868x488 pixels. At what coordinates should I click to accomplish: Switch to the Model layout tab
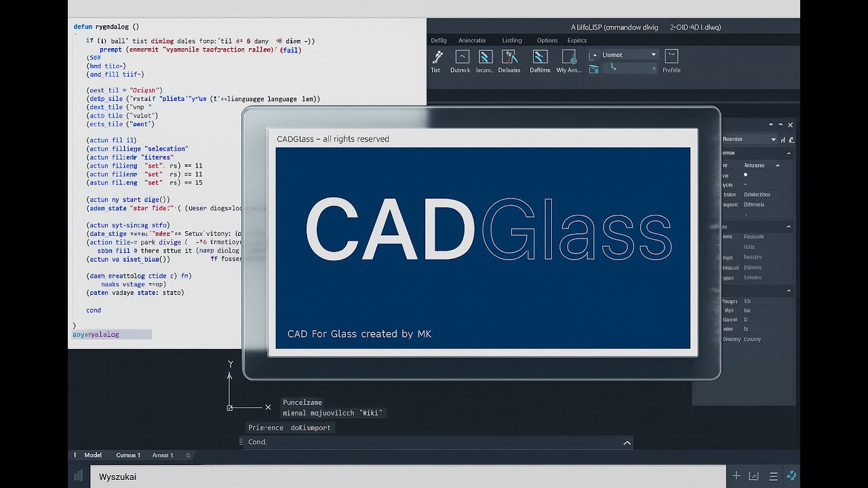click(93, 455)
